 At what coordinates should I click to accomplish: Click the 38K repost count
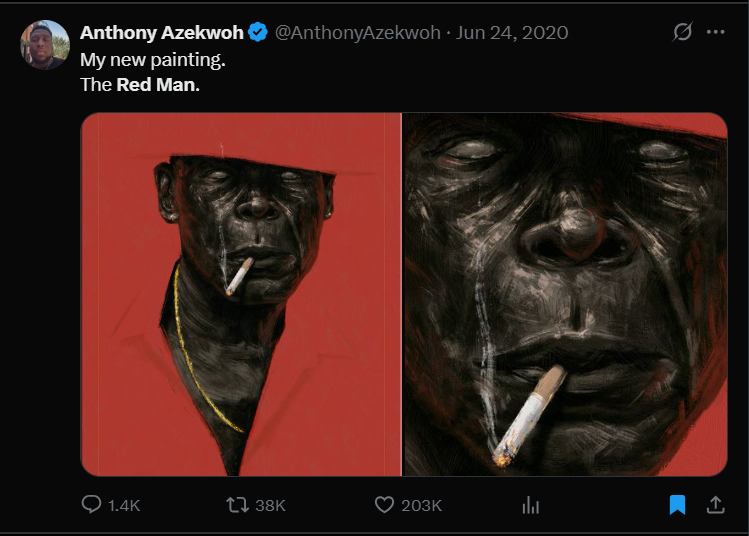click(x=270, y=505)
